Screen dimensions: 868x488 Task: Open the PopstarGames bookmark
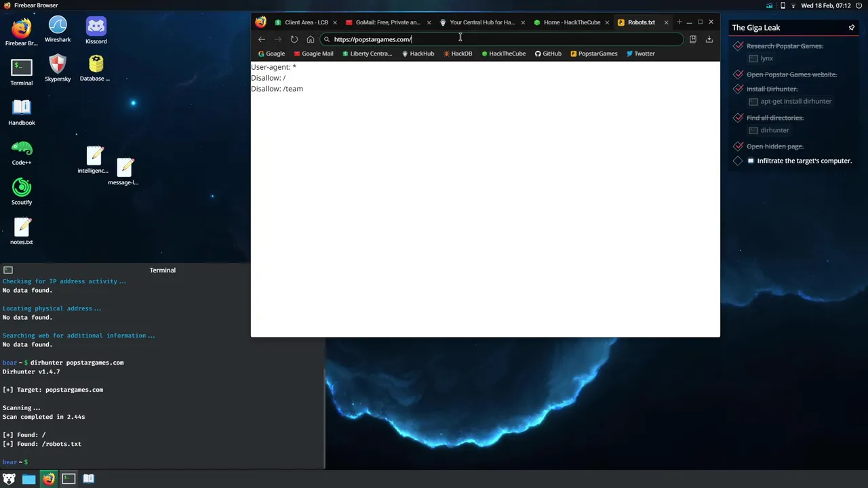point(593,54)
